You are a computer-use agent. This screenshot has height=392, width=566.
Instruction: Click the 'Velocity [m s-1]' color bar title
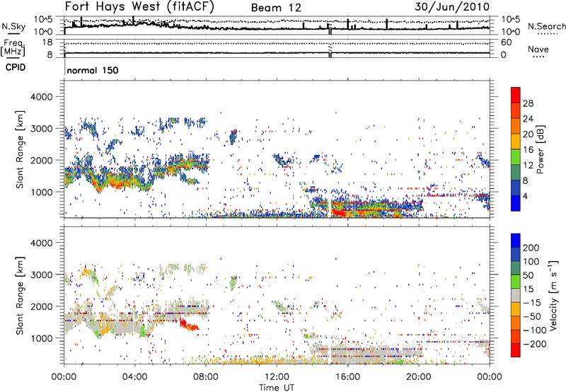[554, 295]
